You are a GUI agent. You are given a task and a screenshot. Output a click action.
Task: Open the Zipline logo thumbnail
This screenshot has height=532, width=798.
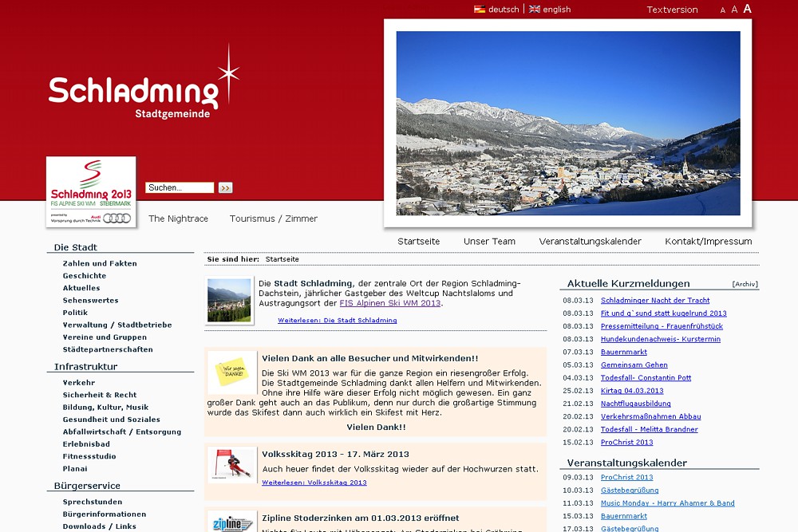click(x=232, y=522)
